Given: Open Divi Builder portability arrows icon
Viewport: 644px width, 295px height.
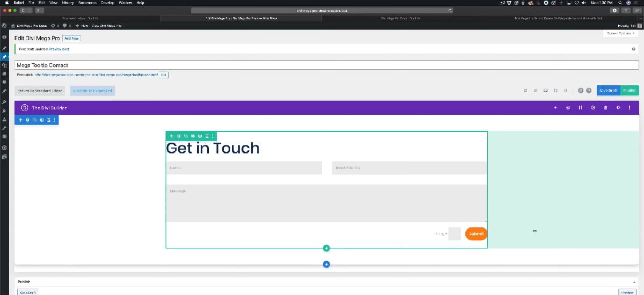Looking at the screenshot, I should [580, 108].
